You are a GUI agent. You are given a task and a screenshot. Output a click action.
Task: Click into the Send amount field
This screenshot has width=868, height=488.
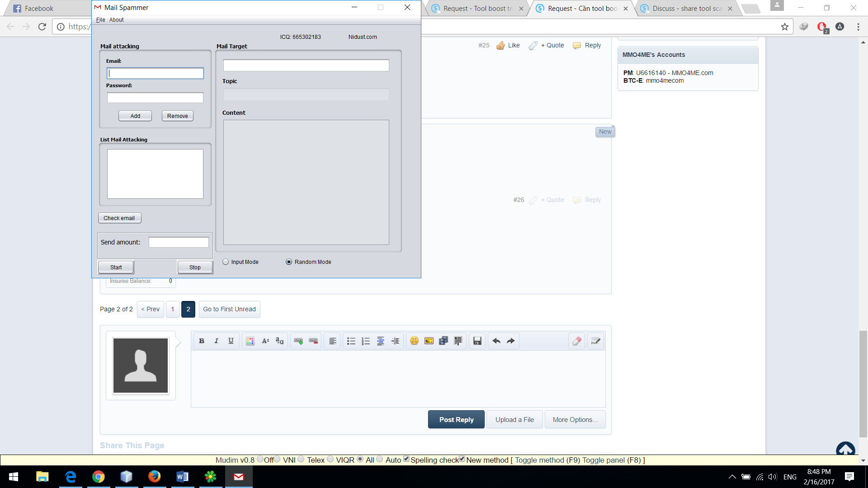click(179, 243)
